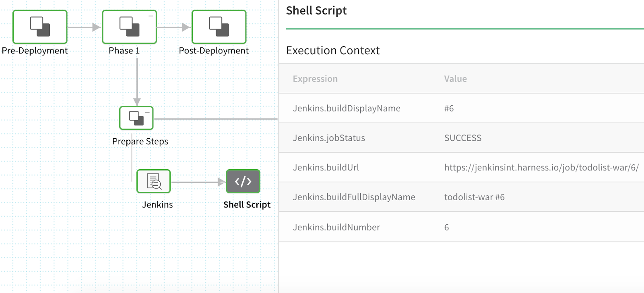Click the Jenkins node label
This screenshot has height=293, width=644.
[x=157, y=205]
